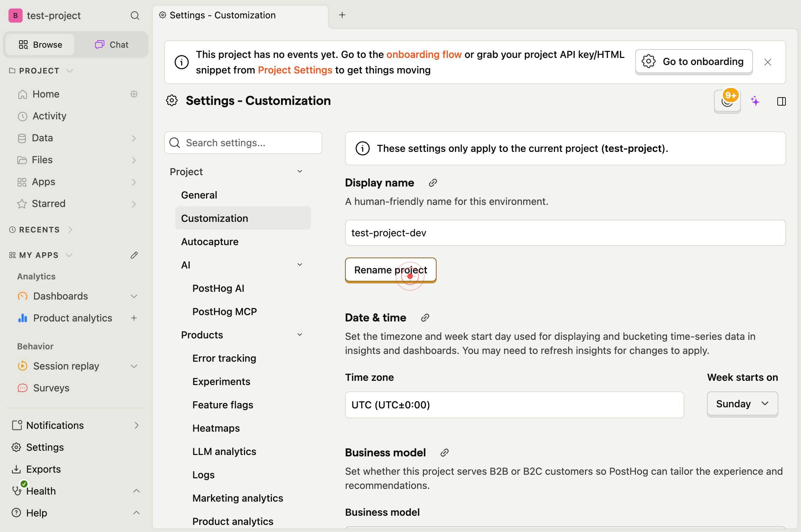Click the pencil icon to edit My Apps

click(x=134, y=255)
